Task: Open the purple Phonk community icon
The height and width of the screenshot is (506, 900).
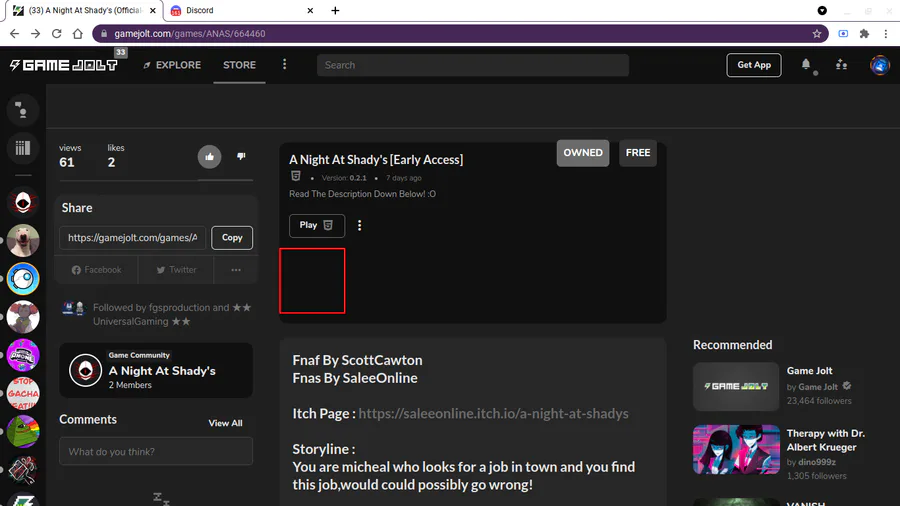Action: point(23,355)
